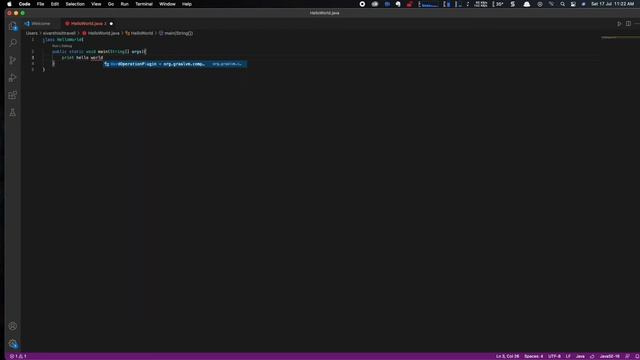Open the Selection menu
640x360 pixels.
pos(75,4)
